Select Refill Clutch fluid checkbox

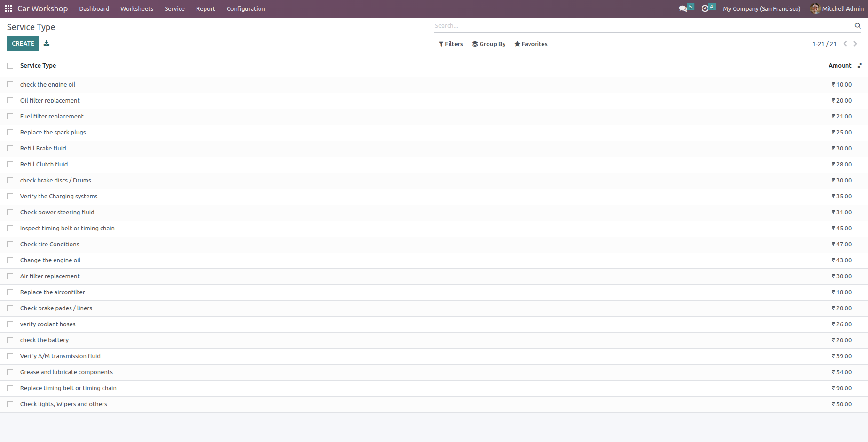coord(10,165)
